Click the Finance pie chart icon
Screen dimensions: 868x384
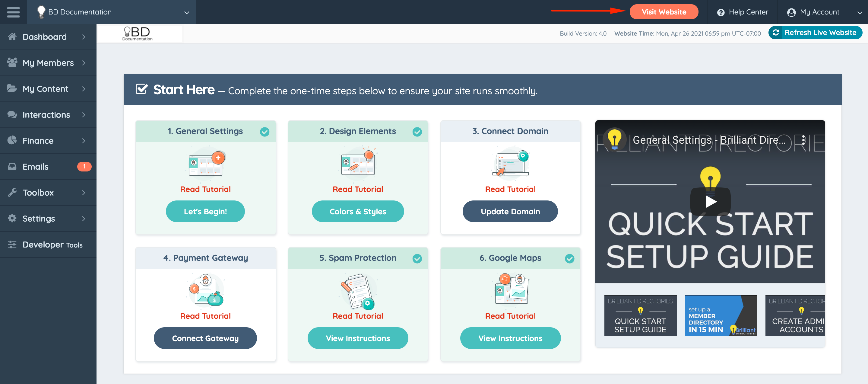pos(12,140)
